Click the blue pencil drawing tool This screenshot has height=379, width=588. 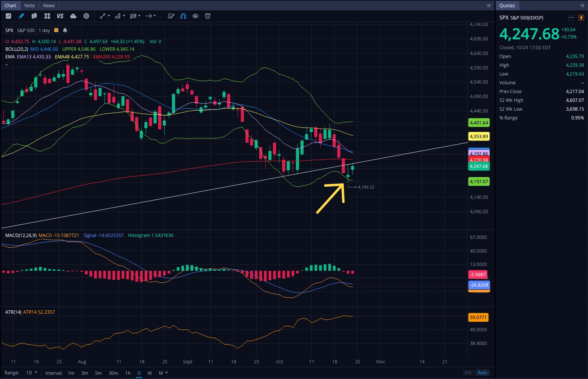click(21, 16)
